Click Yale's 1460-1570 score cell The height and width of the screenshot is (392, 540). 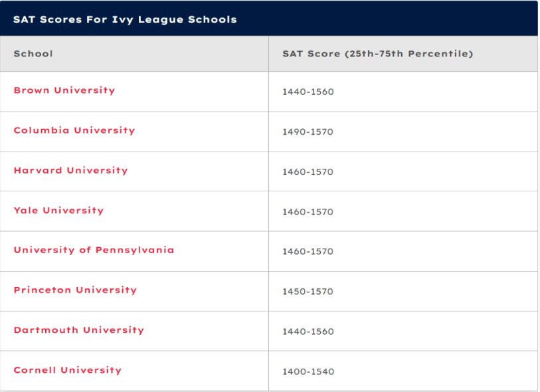pos(308,211)
